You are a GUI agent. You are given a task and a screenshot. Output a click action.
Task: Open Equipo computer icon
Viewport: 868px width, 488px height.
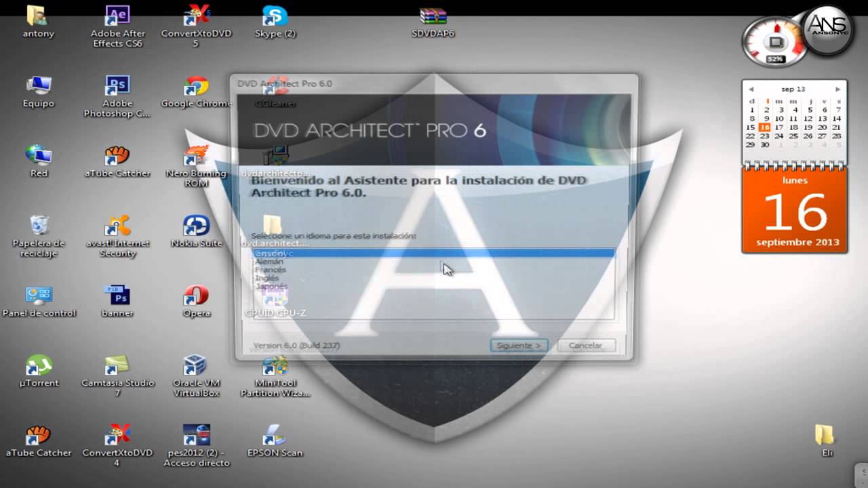pos(39,91)
